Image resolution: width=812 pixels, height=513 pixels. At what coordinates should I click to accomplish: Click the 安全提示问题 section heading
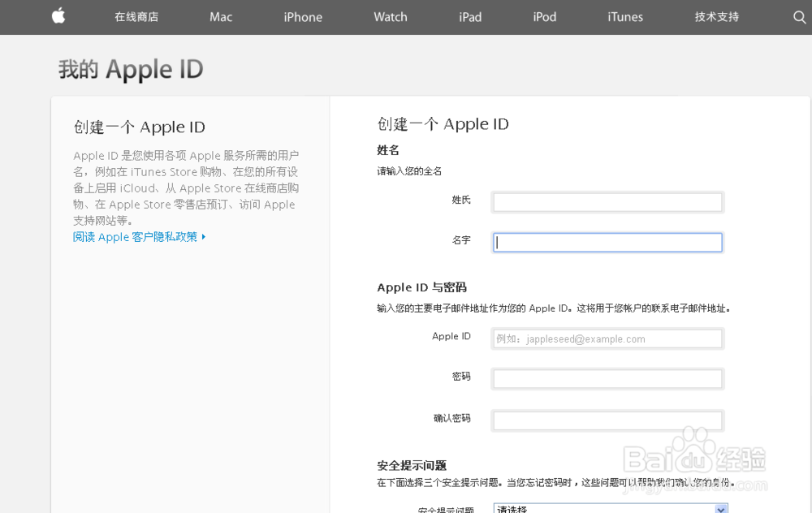coord(412,465)
